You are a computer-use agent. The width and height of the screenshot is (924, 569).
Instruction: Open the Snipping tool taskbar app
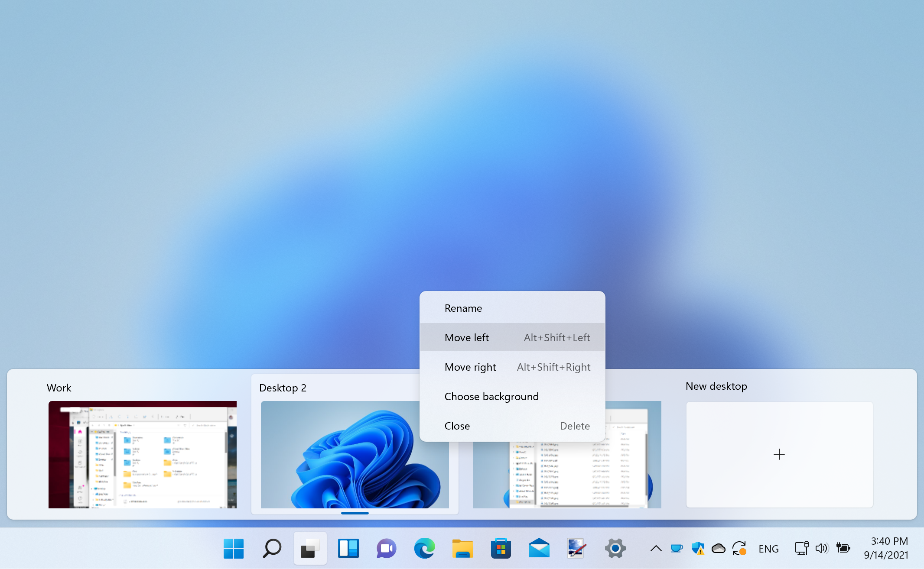pos(577,548)
